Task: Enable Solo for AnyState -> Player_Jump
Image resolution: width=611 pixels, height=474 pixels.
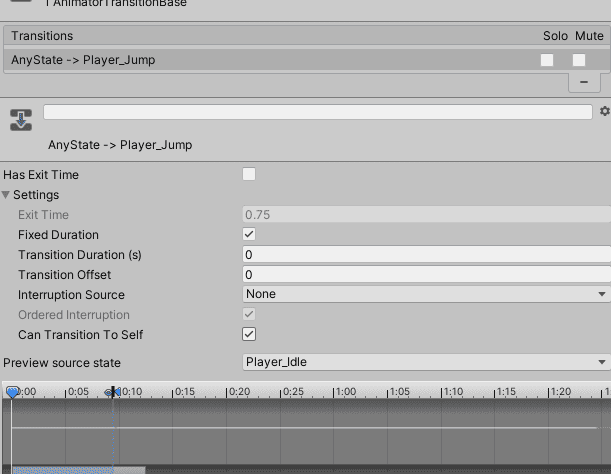Action: click(547, 60)
